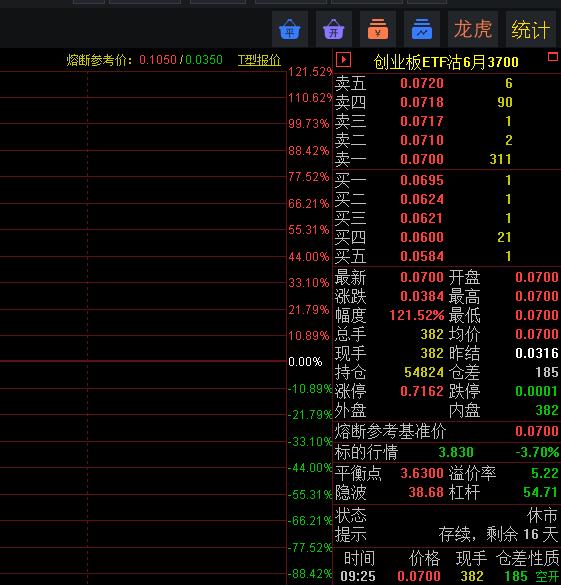Viewport: 561px width, 585px height.
Task: Click 杠杆 value 54.71
Action: [x=541, y=492]
